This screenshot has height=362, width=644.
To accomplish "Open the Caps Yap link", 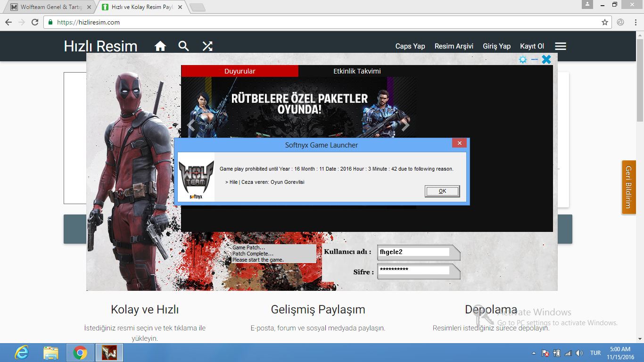I will click(x=410, y=46).
